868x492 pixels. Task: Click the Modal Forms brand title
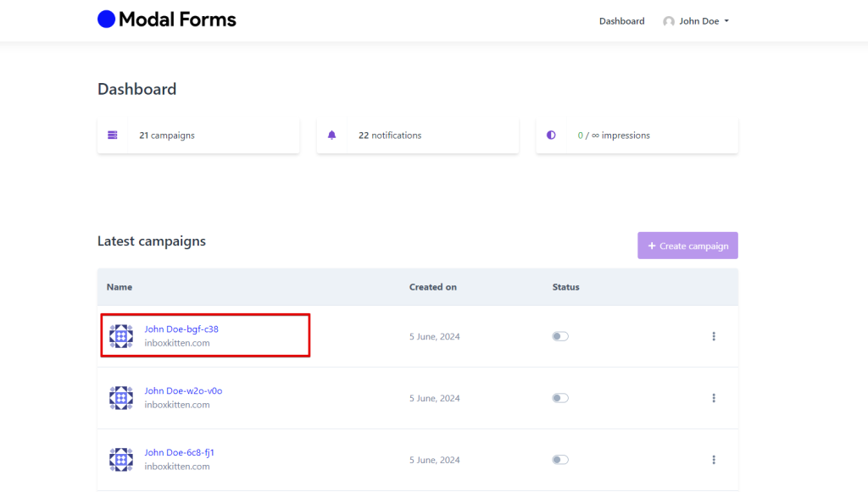pos(177,19)
